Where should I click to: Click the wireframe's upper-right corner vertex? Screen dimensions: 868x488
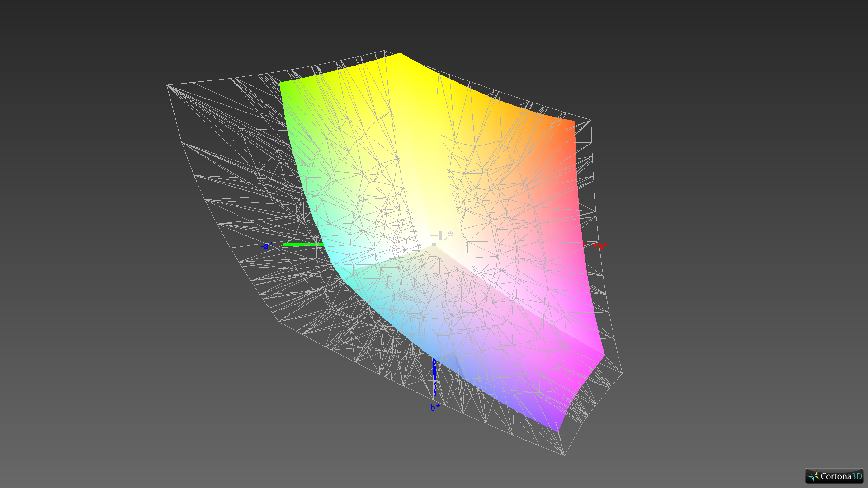pyautogui.click(x=591, y=120)
